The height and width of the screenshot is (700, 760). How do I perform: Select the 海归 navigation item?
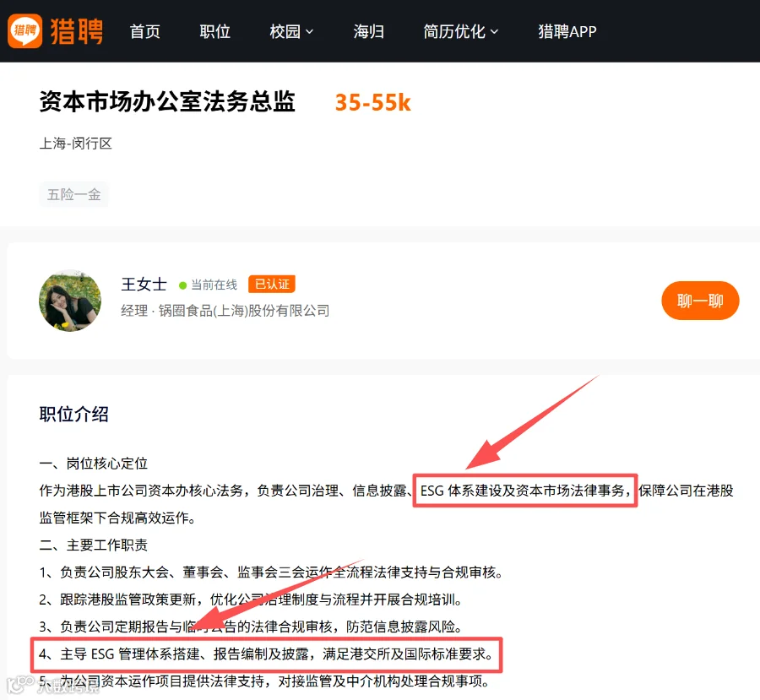pos(369,31)
